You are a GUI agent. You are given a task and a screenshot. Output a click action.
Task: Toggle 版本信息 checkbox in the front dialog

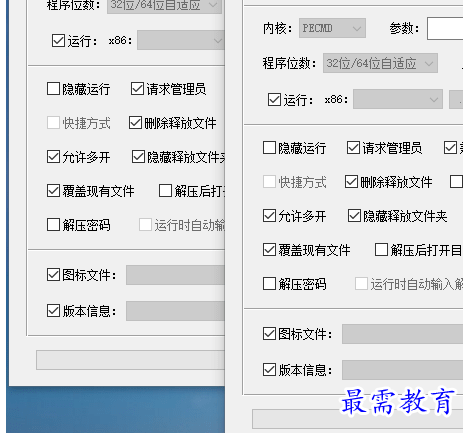[269, 370]
